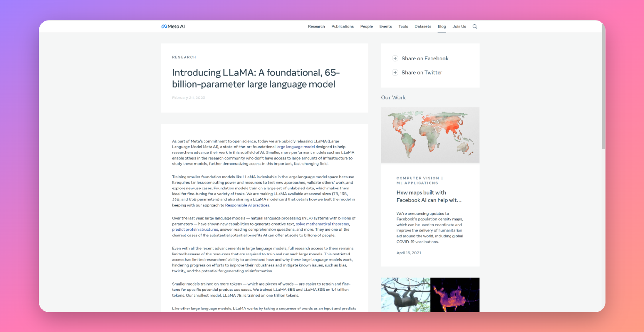Open 'How maps built with Facebook AI' article
The width and height of the screenshot is (644, 332).
pyautogui.click(x=429, y=196)
